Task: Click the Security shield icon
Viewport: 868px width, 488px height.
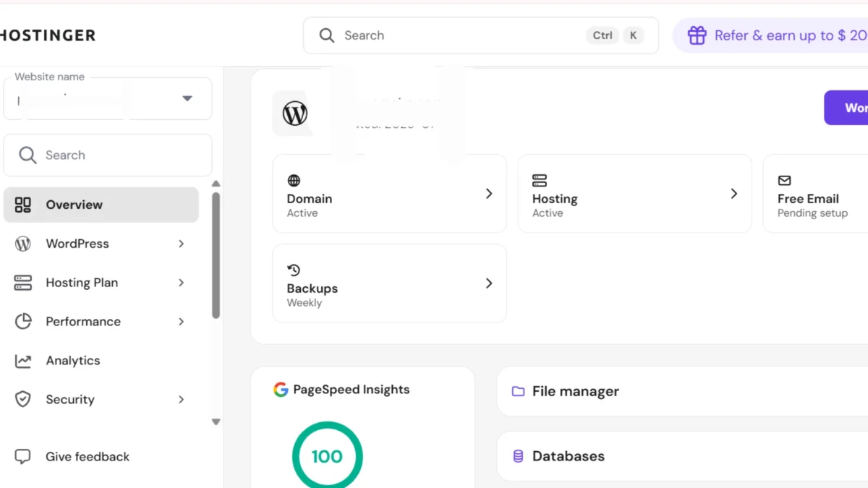Action: [x=22, y=399]
